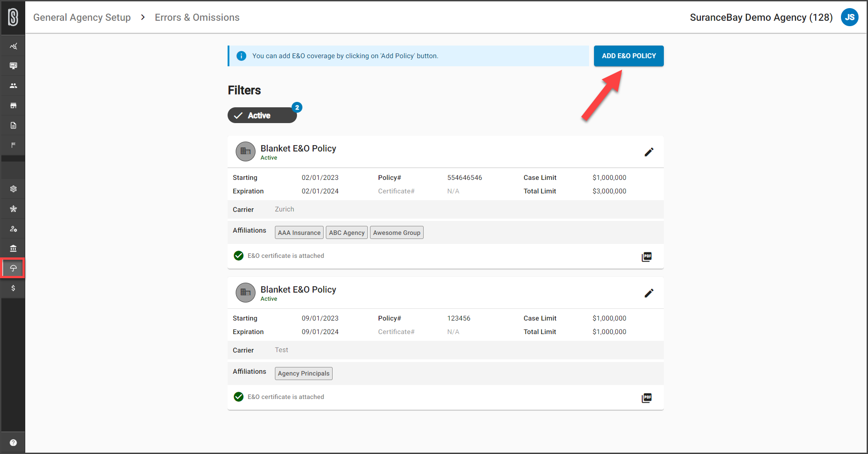This screenshot has width=868, height=454.
Task: Open the settings gear sidebar icon
Action: [x=13, y=189]
